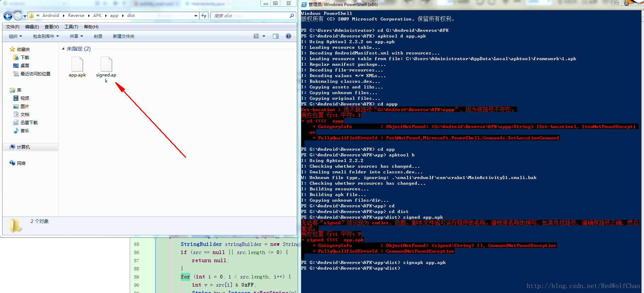Open the 包含到库中 dropdown
The height and width of the screenshot is (293, 644).
click(x=46, y=36)
